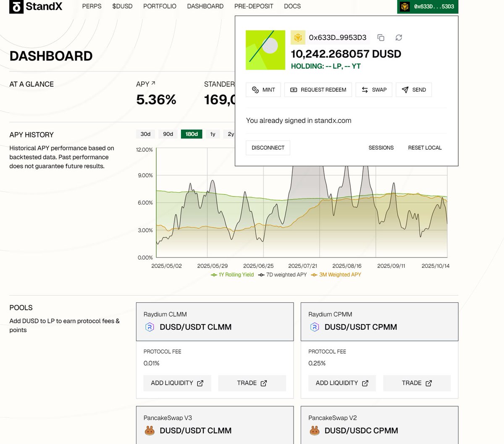
Task: Click external link icon on CLMM ADD LIQUIDITY
Action: pyautogui.click(x=200, y=383)
